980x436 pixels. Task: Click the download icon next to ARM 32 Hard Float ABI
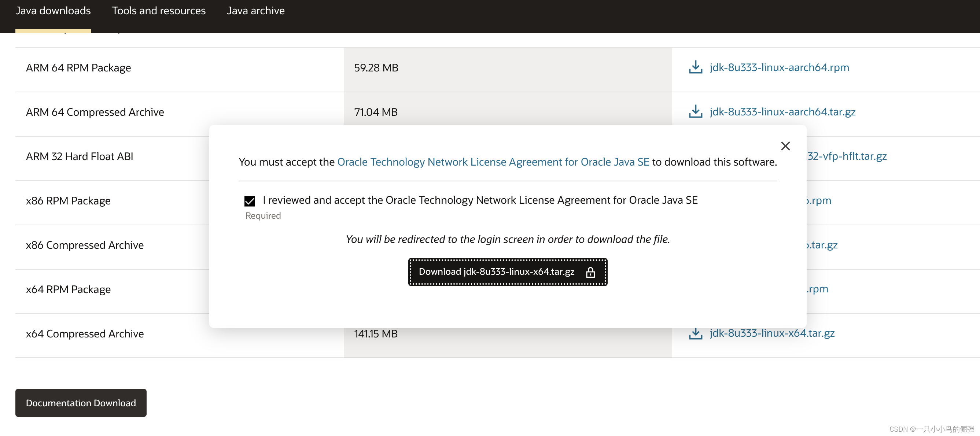696,156
